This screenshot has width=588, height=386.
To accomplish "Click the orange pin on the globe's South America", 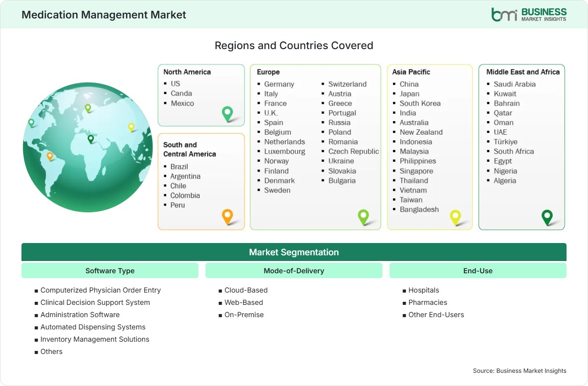I will pos(50,156).
